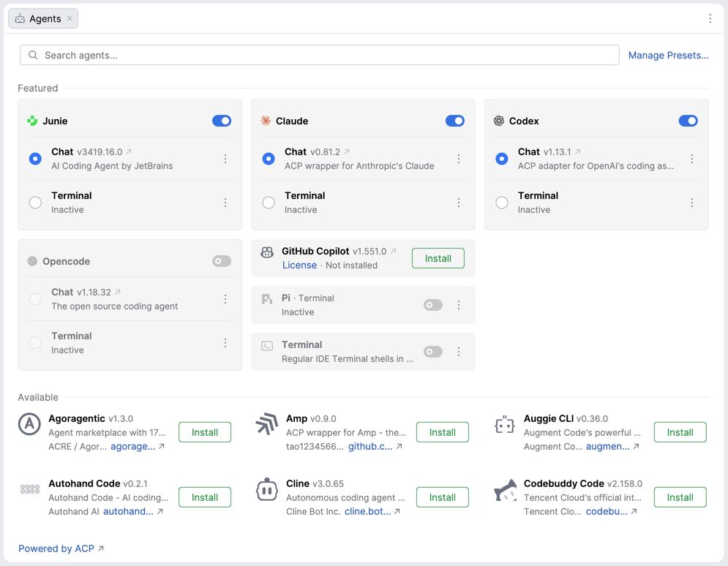728x566 pixels.
Task: Open more options for Claude Terminal
Action: coord(459,203)
